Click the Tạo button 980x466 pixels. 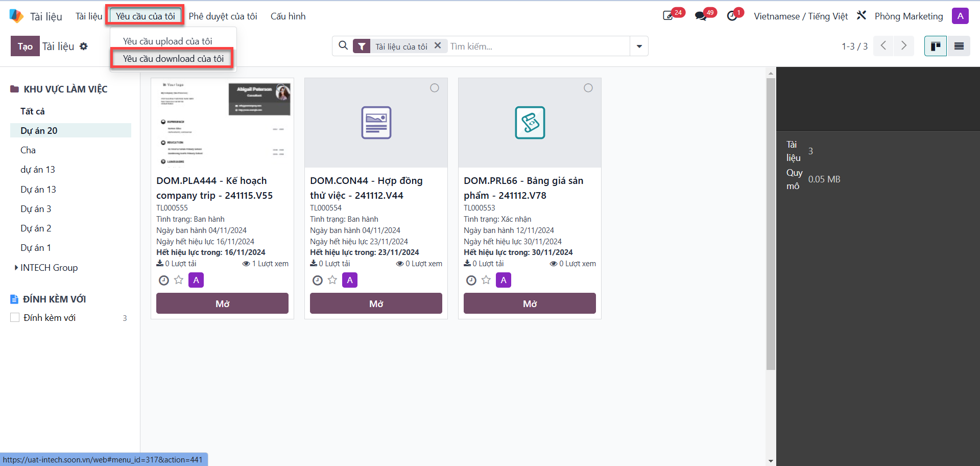(25, 46)
